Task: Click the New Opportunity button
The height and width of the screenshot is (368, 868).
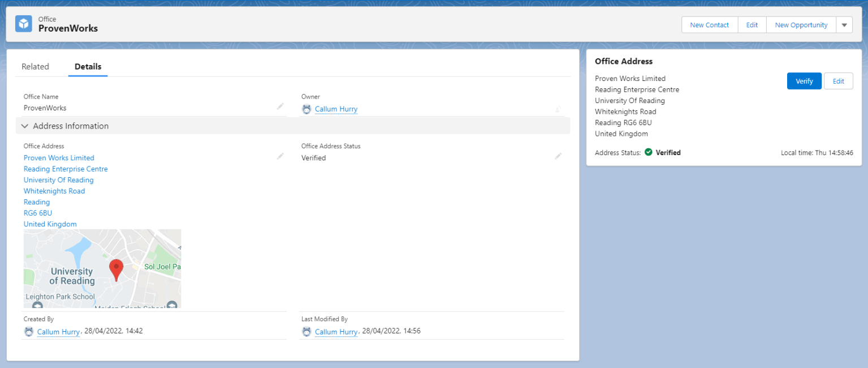Action: 800,24
